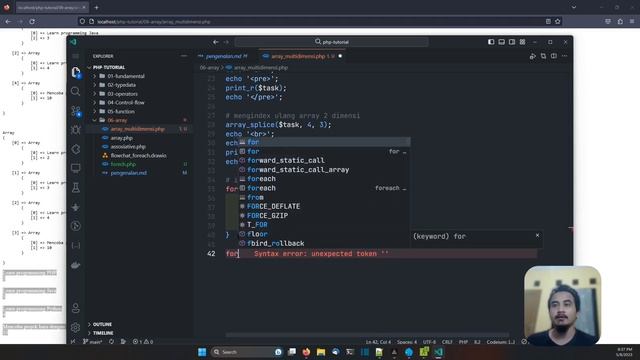Open the Testing flask view
This screenshot has height=360, width=640.
(76, 187)
